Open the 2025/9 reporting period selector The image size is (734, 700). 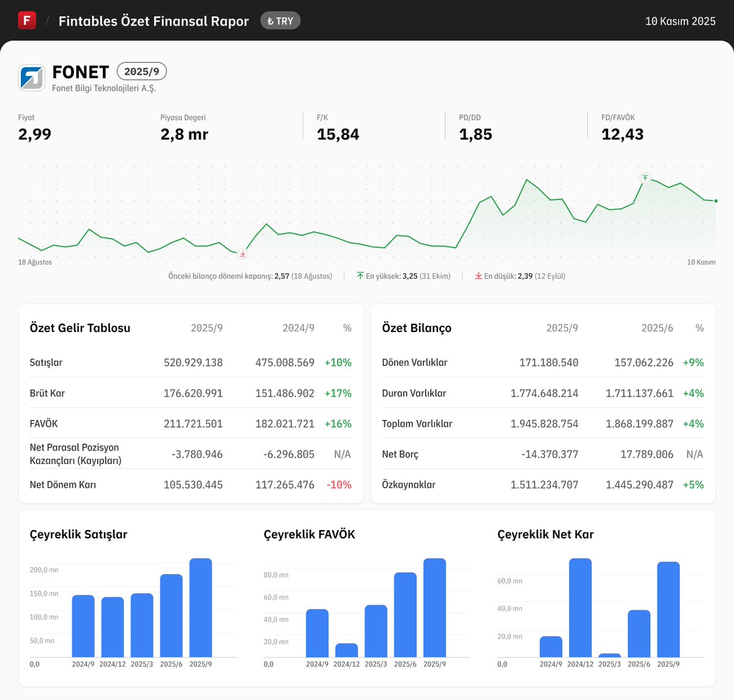click(x=142, y=72)
